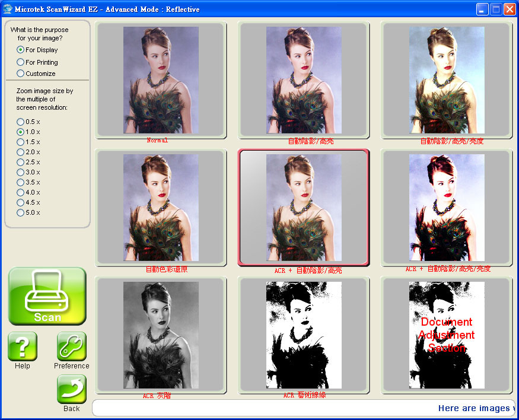Select the Customize purpose option
This screenshot has height=420, width=519.
(x=21, y=74)
